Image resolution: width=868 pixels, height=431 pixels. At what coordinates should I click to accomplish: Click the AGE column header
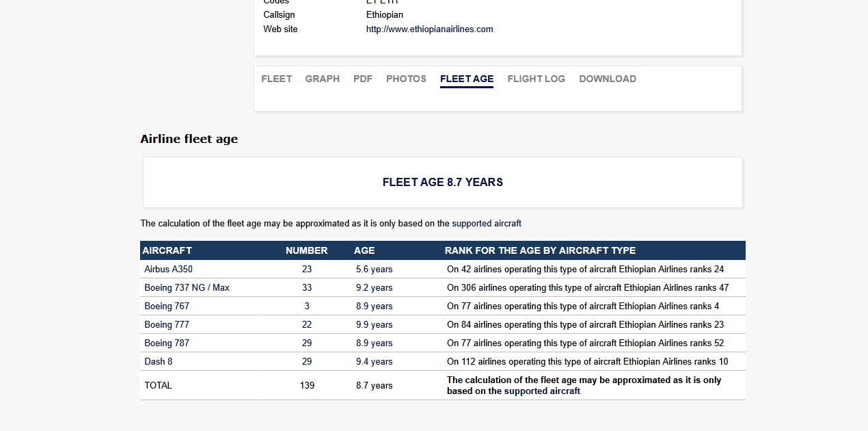(x=364, y=250)
